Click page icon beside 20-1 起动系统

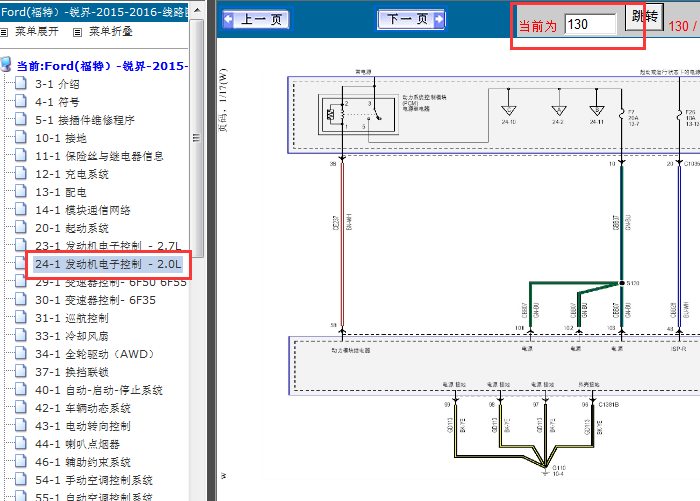pyautogui.click(x=21, y=227)
